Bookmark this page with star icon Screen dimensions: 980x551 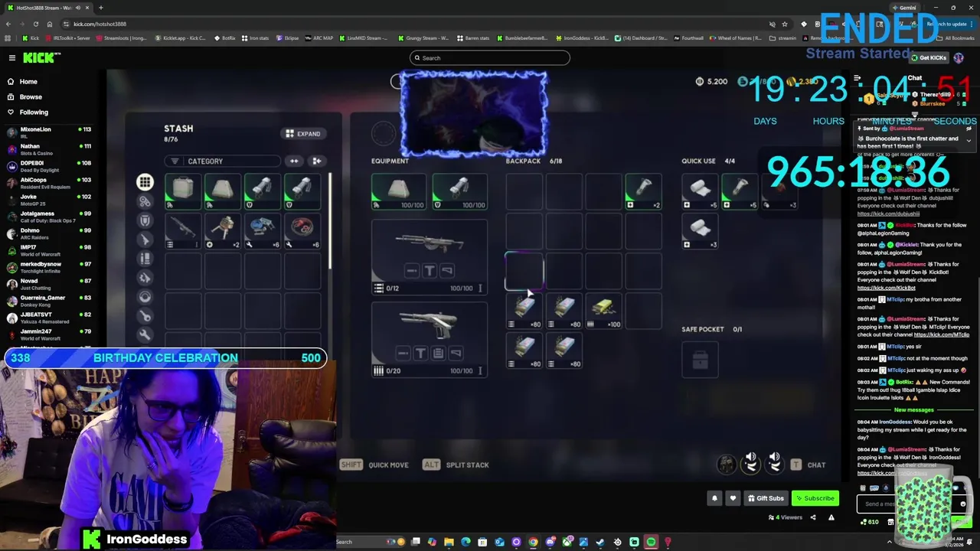[x=785, y=24]
